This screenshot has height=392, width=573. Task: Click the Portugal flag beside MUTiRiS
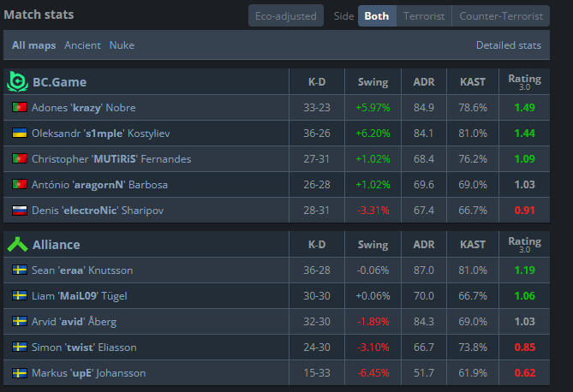[x=20, y=158]
